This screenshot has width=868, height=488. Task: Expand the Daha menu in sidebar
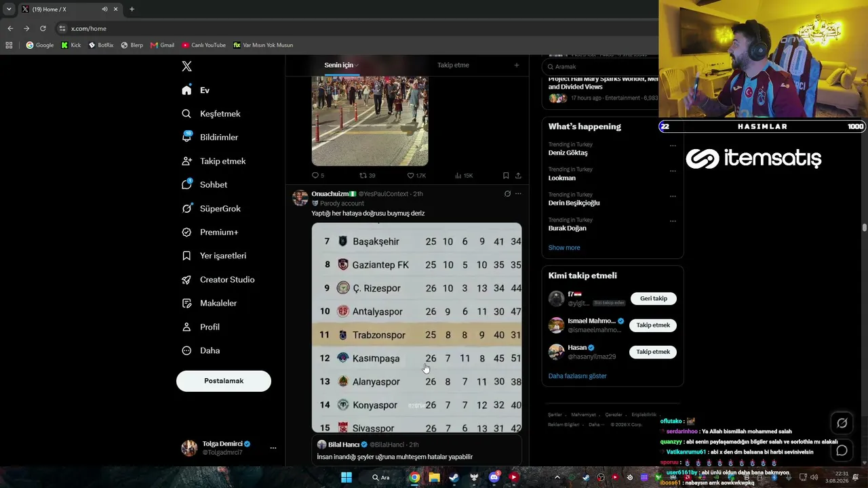coord(201,350)
